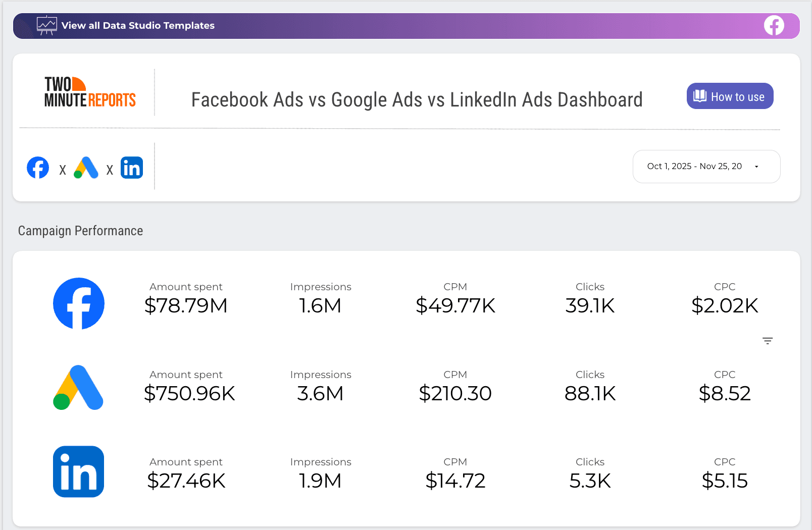Click the dashboard title heading text

point(417,100)
